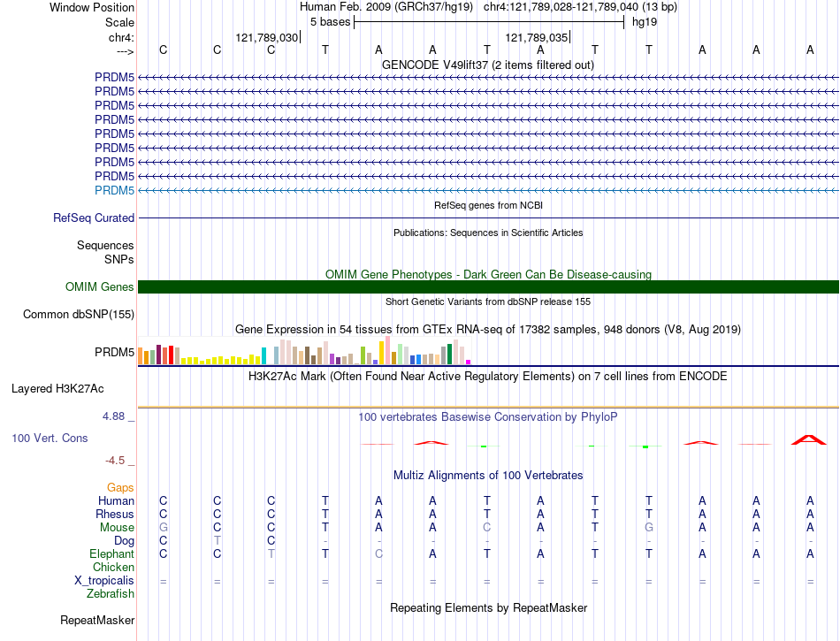The image size is (840, 641).
Task: Click the -4.5 PhyloP lower scale value
Action: click(115, 461)
